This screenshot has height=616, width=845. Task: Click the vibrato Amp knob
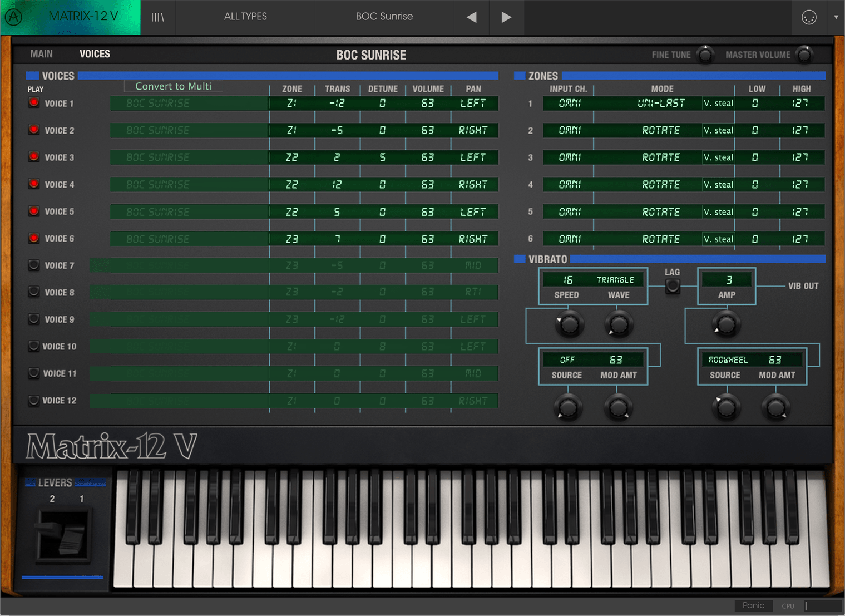tap(725, 324)
